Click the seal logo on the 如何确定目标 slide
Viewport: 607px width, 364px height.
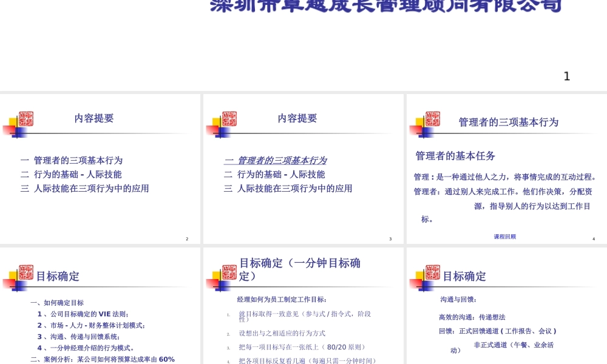pyautogui.click(x=26, y=272)
